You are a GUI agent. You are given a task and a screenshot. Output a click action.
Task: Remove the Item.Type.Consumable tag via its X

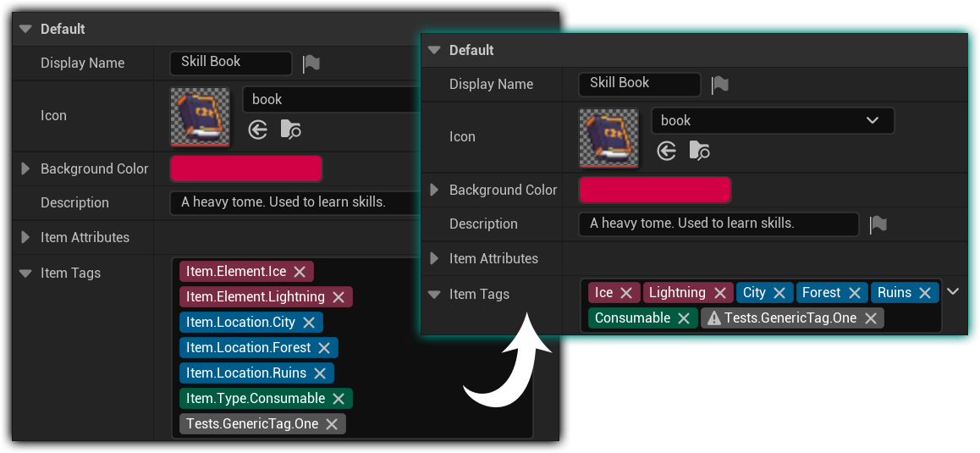coord(339,399)
